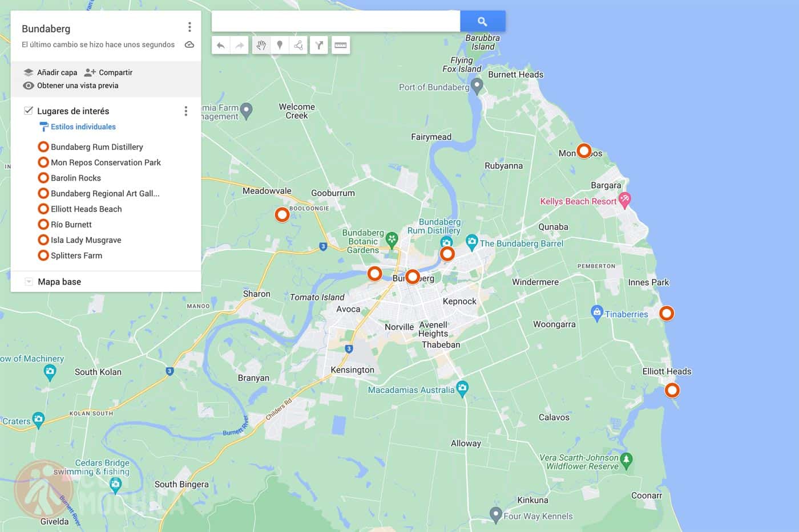Click the Tinaberries shopping pin
799x532 pixels.
click(597, 312)
